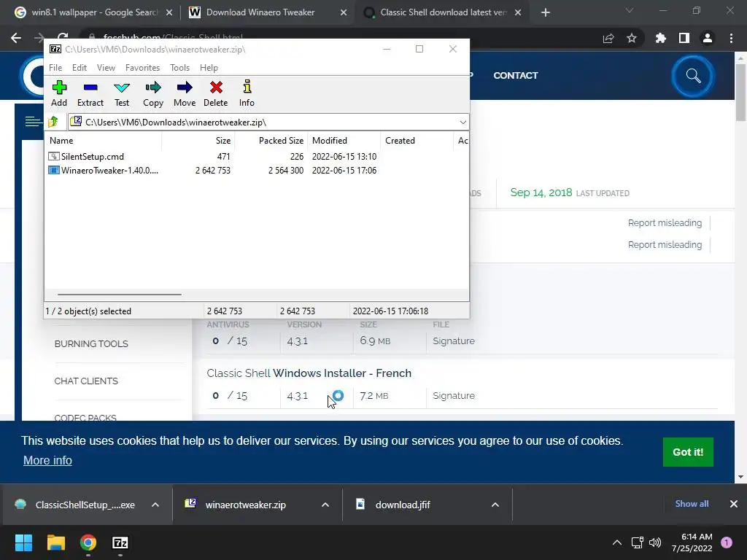The image size is (747, 560).
Task: Open the Help menu in 7-Zip
Action: point(209,68)
